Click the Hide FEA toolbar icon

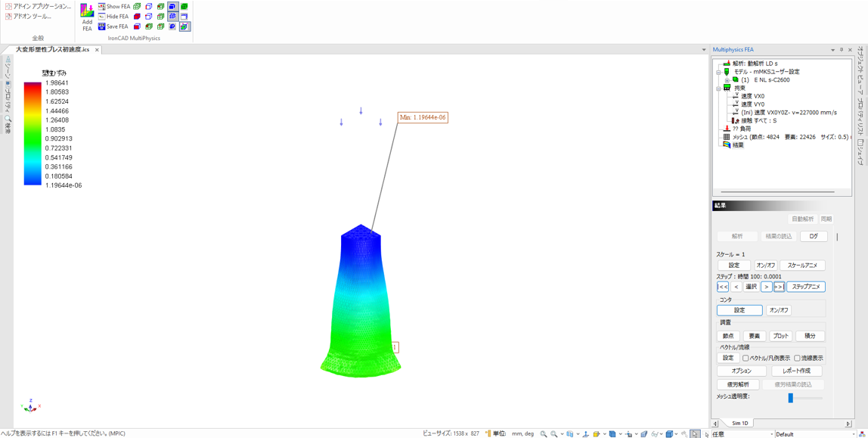click(102, 17)
